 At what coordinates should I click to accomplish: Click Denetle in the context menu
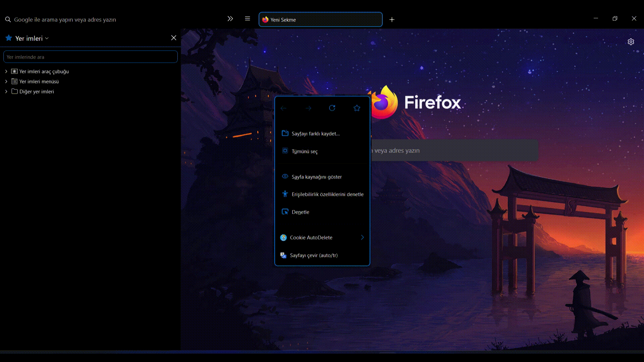coord(300,212)
